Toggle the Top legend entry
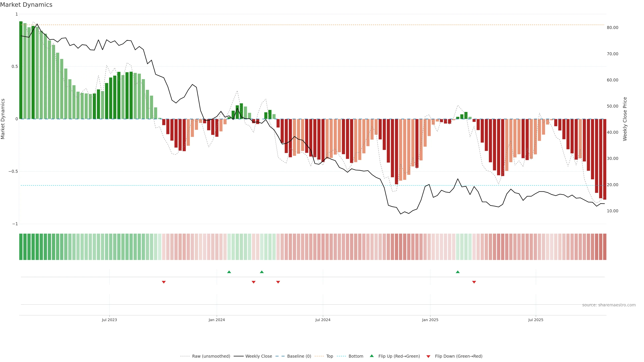The width and height of the screenshot is (644, 362). [330, 356]
